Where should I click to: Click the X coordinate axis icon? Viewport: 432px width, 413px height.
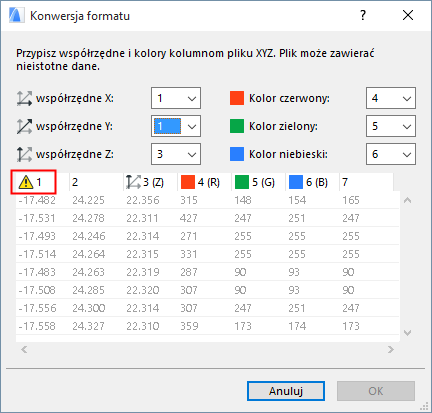click(24, 98)
